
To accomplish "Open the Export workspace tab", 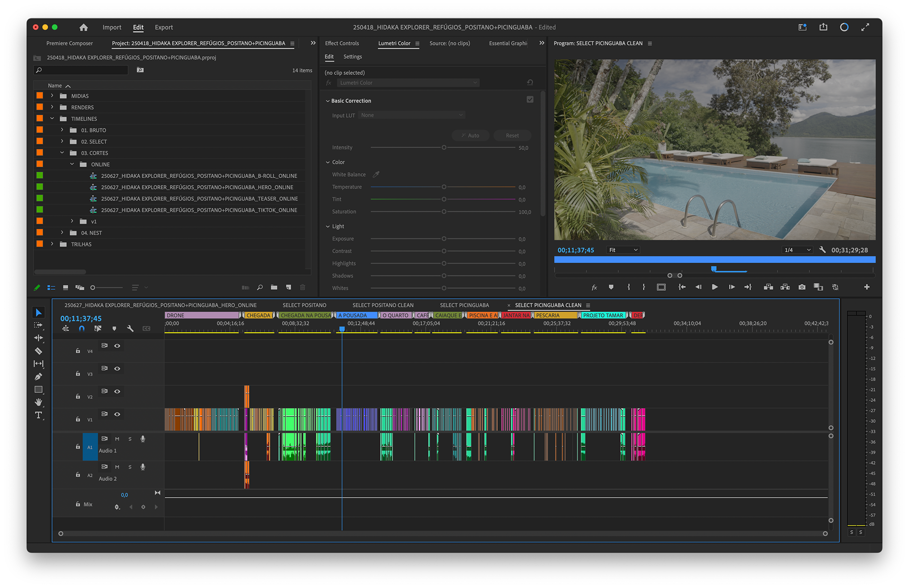I will point(164,27).
